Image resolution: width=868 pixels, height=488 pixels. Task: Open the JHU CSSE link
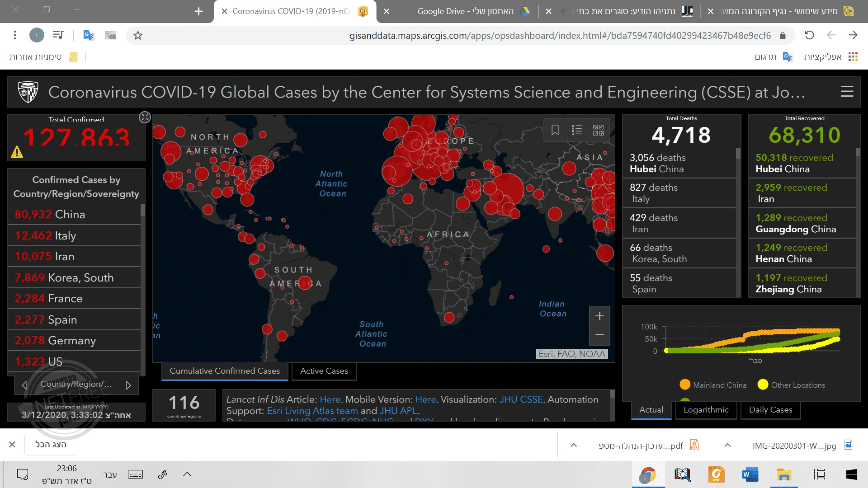pyautogui.click(x=521, y=399)
